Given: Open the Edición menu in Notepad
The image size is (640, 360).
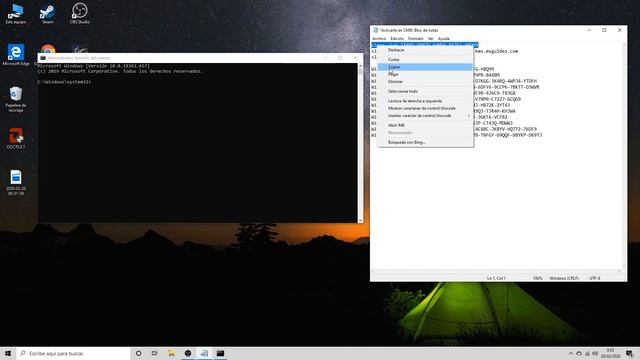Looking at the screenshot, I should pos(397,38).
